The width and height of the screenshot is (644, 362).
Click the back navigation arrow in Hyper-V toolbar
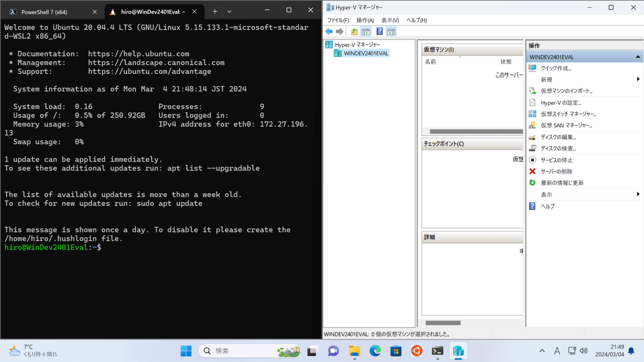point(329,31)
